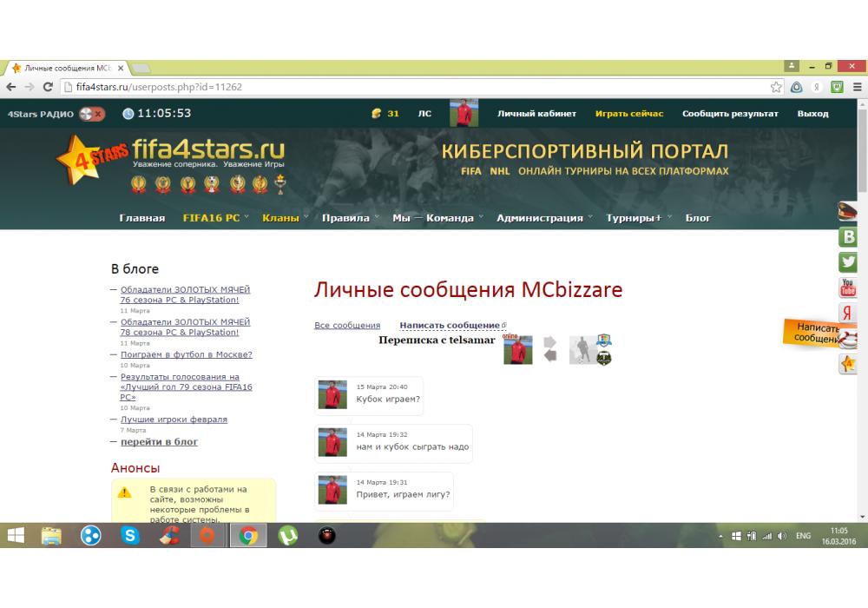Expand the Администрация menu
This screenshot has width=868, height=608.
544,218
